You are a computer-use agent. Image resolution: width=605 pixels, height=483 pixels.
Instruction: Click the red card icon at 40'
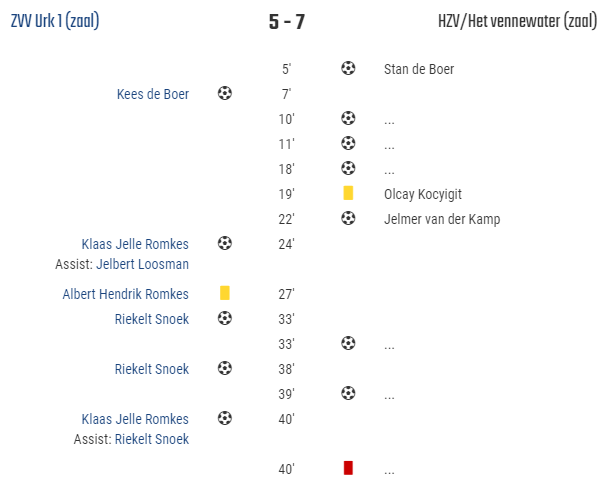coord(348,468)
